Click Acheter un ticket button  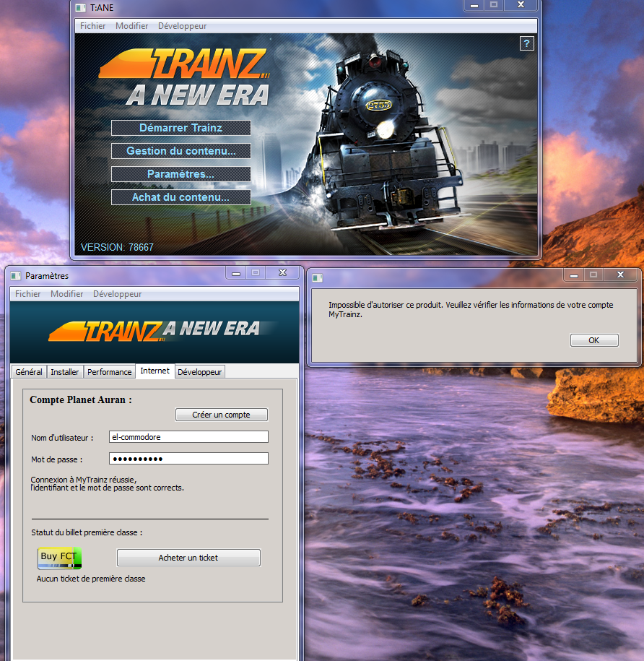[188, 557]
